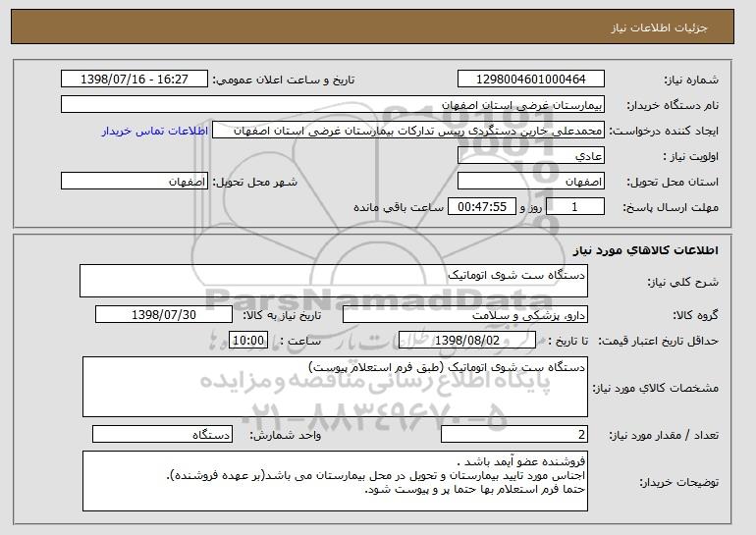Click the buyer notes text area
Screen dimensions: 756x535
point(335,481)
